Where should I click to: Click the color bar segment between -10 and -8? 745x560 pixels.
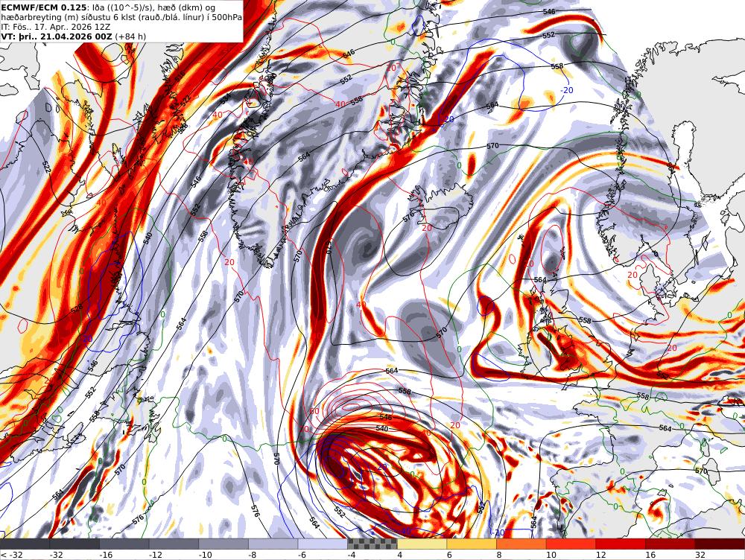(x=223, y=544)
